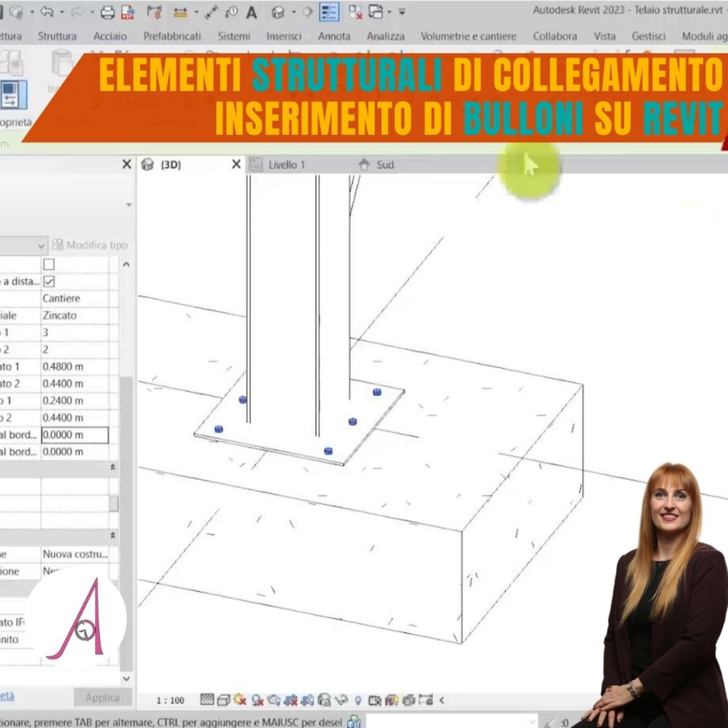Close the Properties palette

tap(127, 164)
